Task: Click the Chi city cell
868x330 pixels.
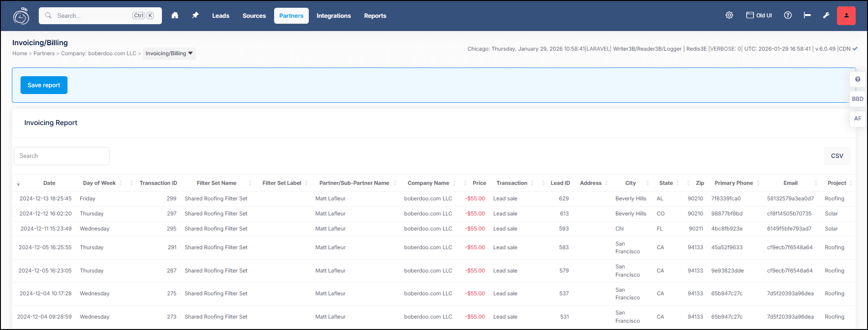Action: pos(619,229)
